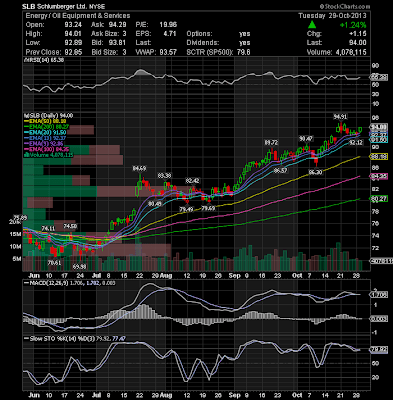
Task: Click the MACD 1.706 axis flag
Action: (379, 295)
